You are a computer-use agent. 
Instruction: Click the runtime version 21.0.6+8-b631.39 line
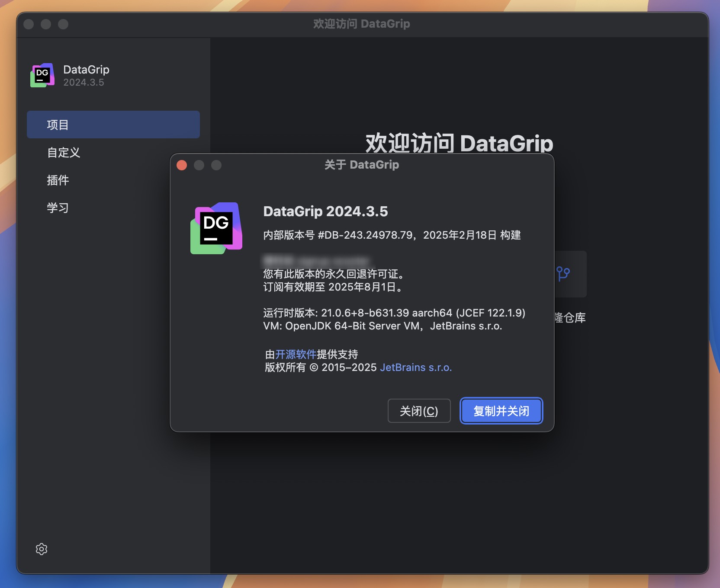[394, 313]
